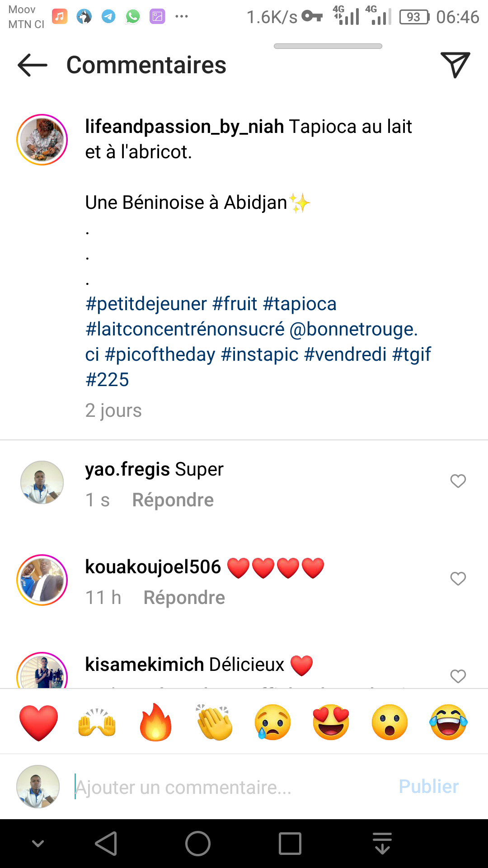Insert the heart-eyes quick emoji
The width and height of the screenshot is (488, 868).
pos(331,722)
